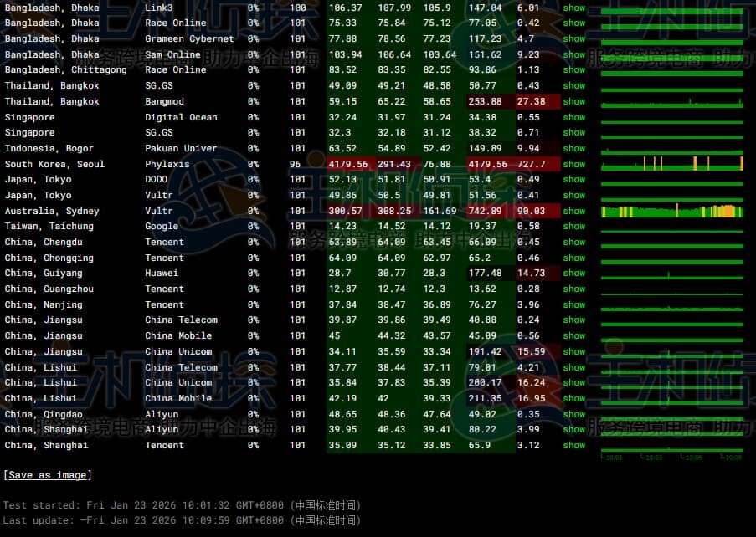Click show for Tokyo DODO row
This screenshot has height=537, width=756.
coord(573,179)
